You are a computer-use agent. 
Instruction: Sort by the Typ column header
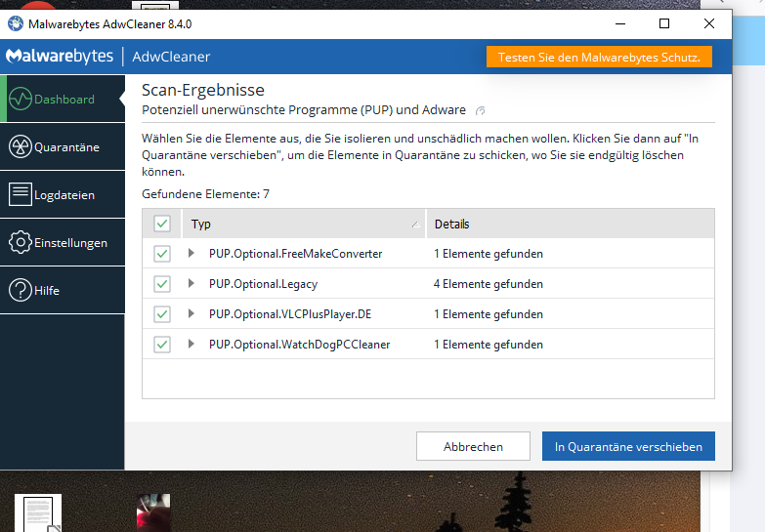[x=303, y=224]
